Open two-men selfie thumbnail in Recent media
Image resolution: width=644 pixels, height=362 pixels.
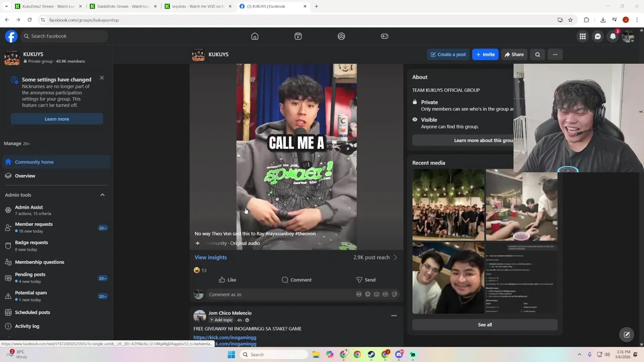[x=448, y=278]
